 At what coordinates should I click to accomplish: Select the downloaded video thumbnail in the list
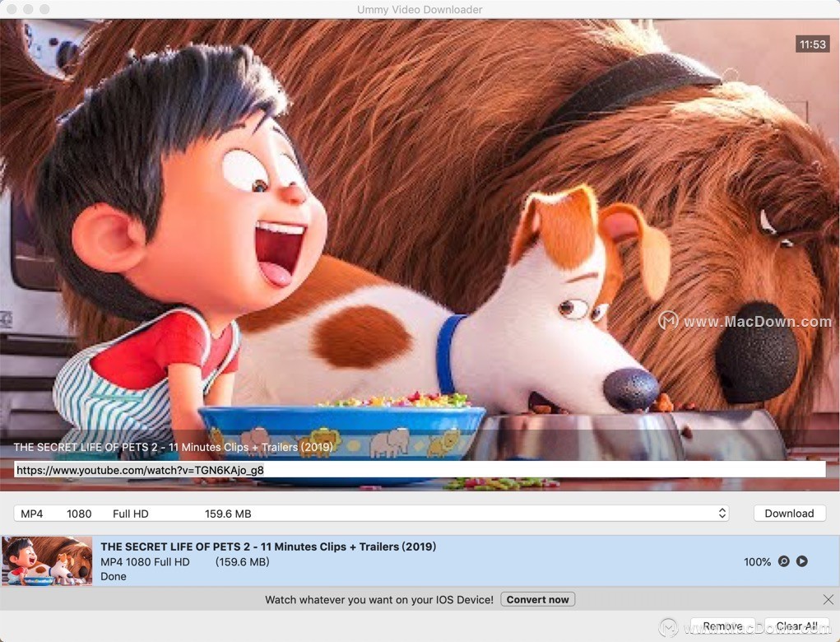click(47, 561)
